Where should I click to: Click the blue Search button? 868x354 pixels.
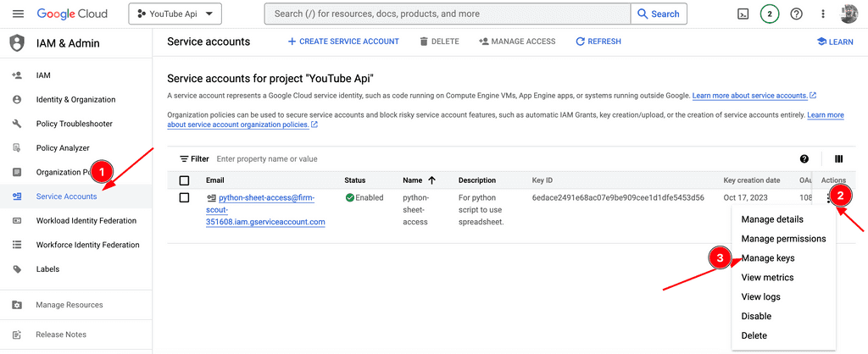click(659, 14)
